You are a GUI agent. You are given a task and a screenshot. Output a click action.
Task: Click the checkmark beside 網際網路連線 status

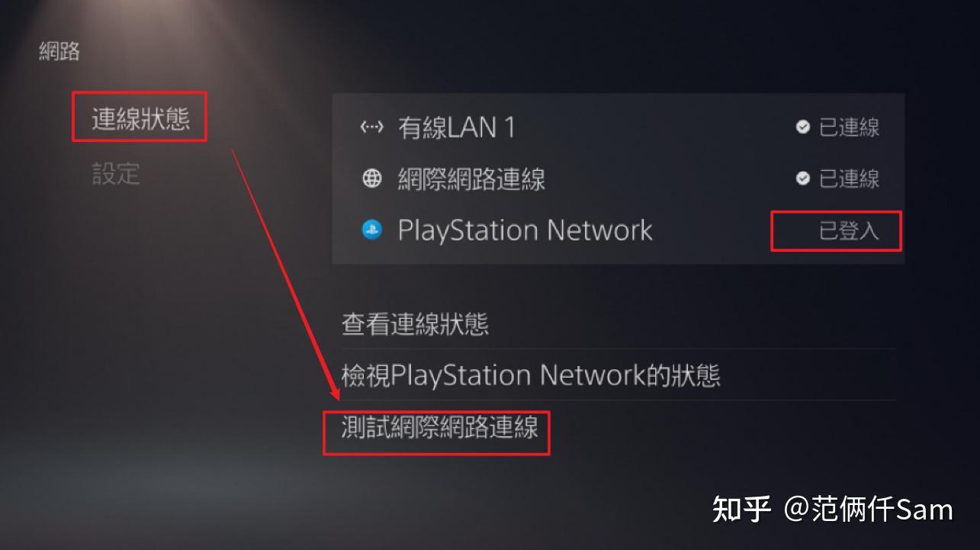[802, 178]
